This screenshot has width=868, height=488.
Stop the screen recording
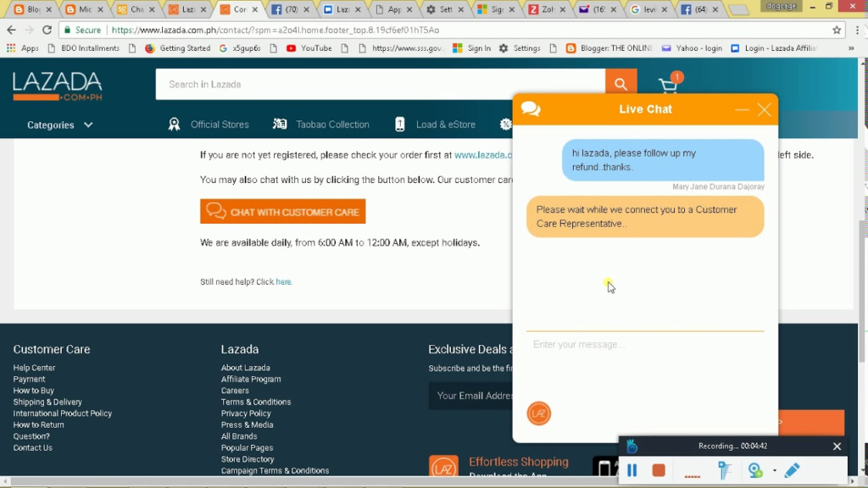(658, 470)
